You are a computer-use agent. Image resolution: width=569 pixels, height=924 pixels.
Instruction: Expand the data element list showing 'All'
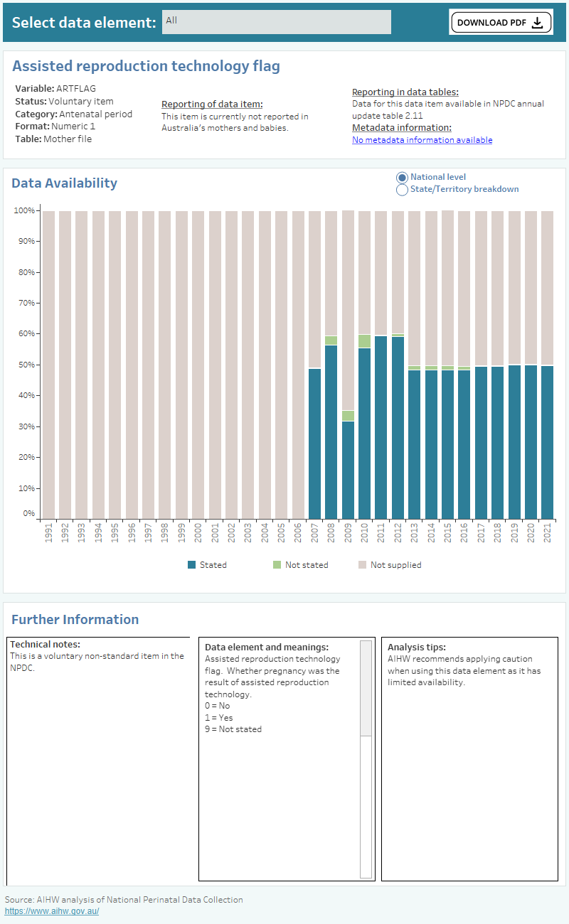coord(276,22)
